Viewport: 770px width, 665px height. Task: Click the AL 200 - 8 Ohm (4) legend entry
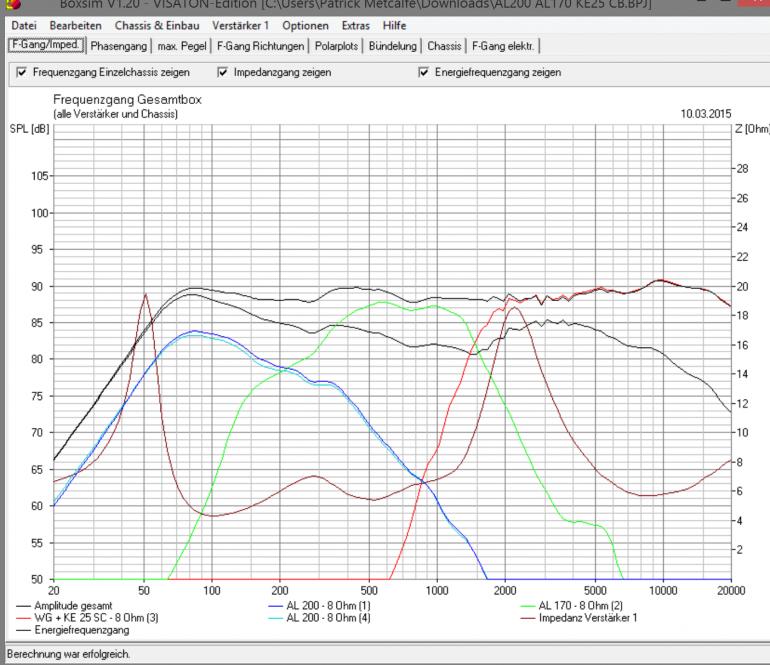[319, 618]
